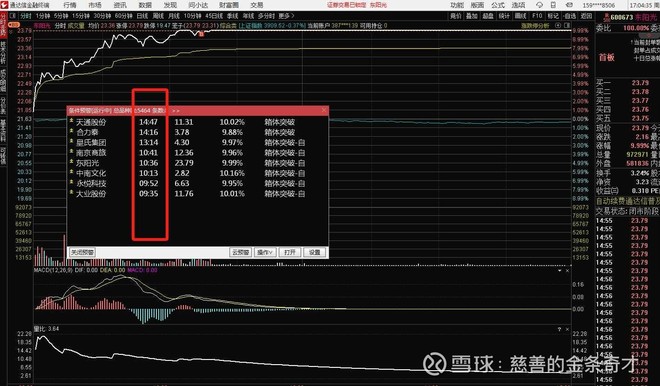Image resolution: width=660 pixels, height=386 pixels.
Task: Switch to the 15分钟 period tab
Action: (x=80, y=16)
